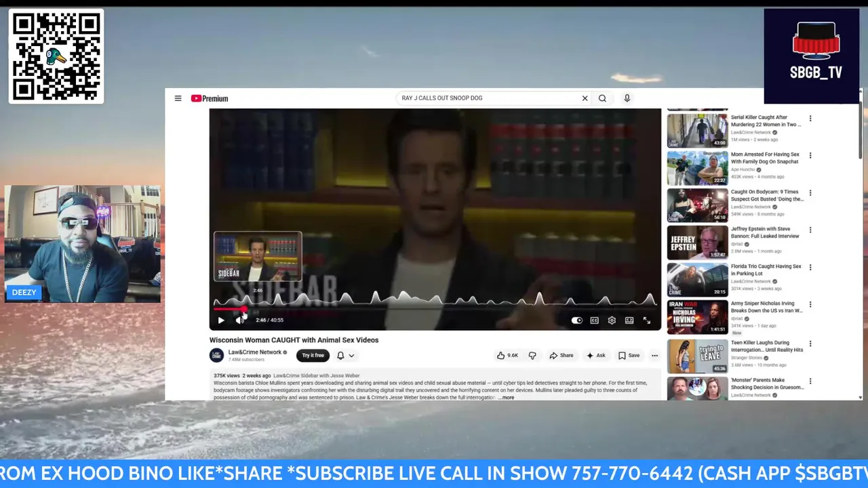Click the 2:46 / 40:55 time display

269,320
